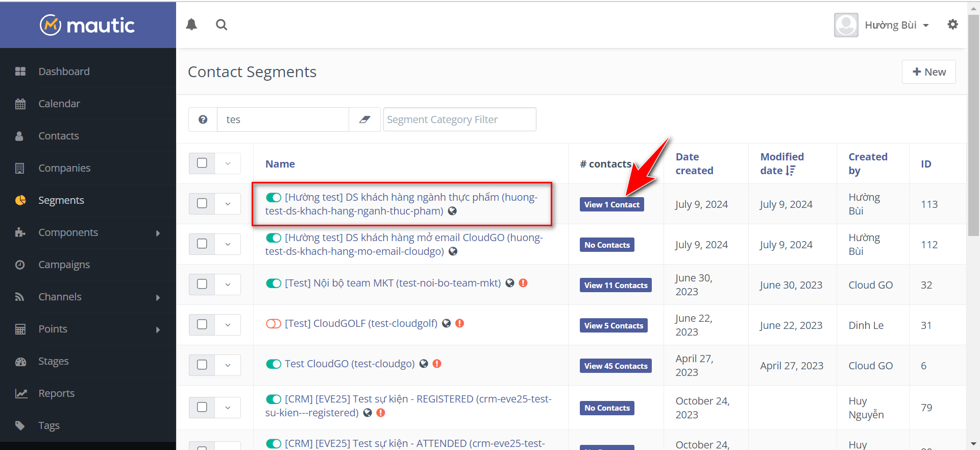This screenshot has width=980, height=450.
Task: Open the notifications bell icon
Action: [191, 25]
